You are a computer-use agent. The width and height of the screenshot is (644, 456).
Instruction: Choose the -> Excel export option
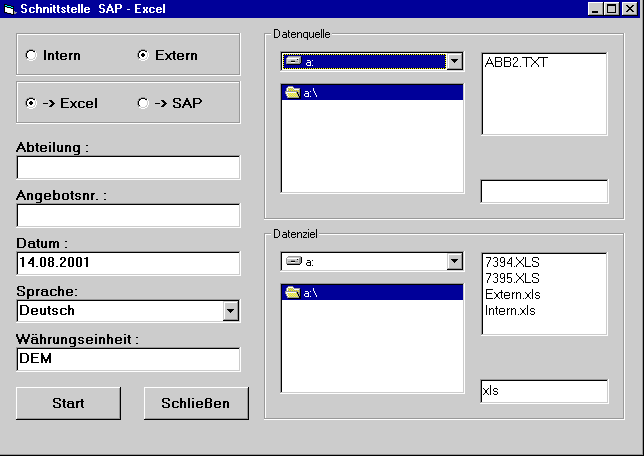point(31,103)
